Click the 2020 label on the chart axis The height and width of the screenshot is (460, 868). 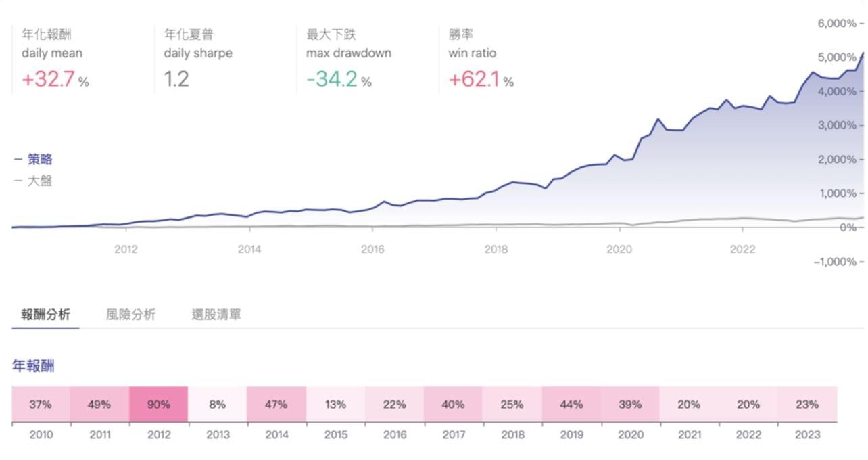619,249
